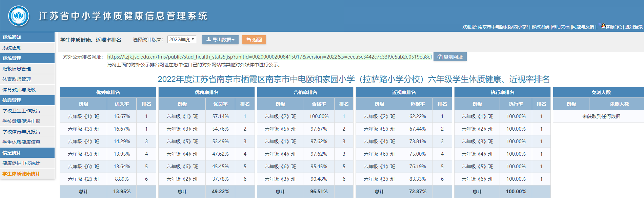Click the 未获取到任何数据 message

601,116
